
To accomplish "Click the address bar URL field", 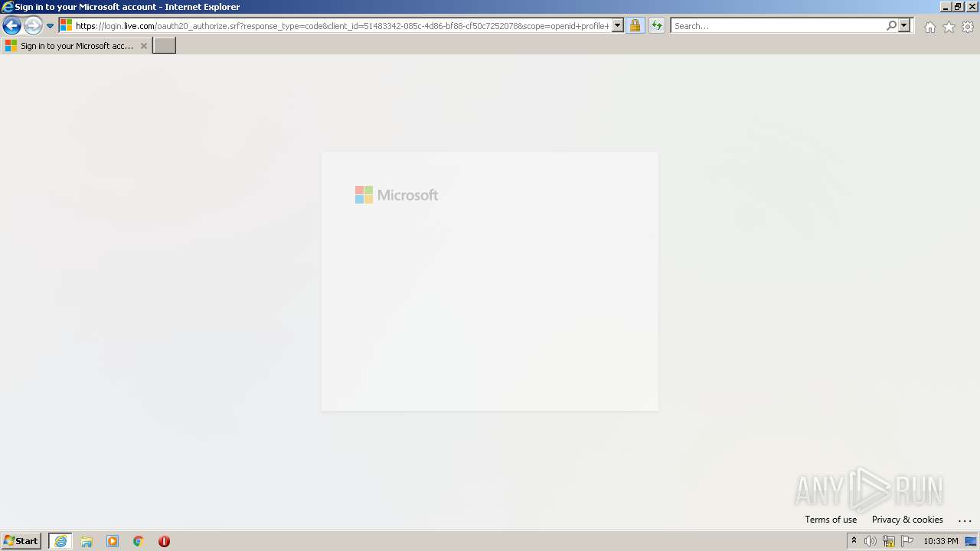I will tap(342, 26).
